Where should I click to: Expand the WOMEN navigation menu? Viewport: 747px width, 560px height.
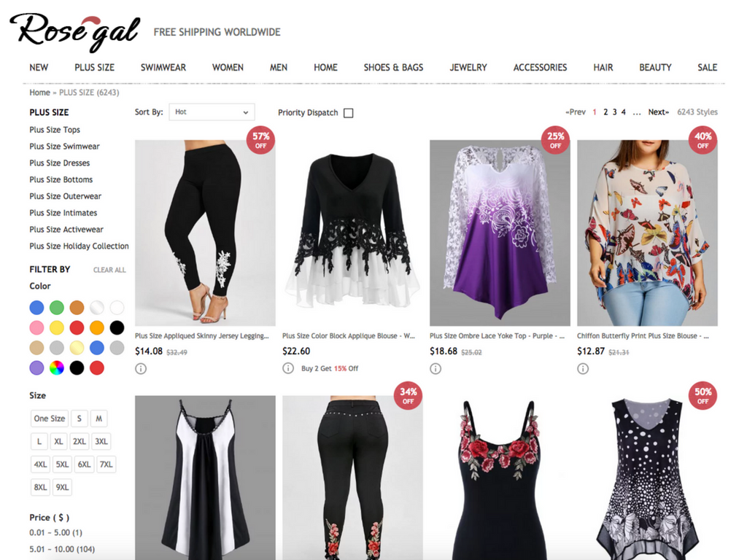click(228, 68)
